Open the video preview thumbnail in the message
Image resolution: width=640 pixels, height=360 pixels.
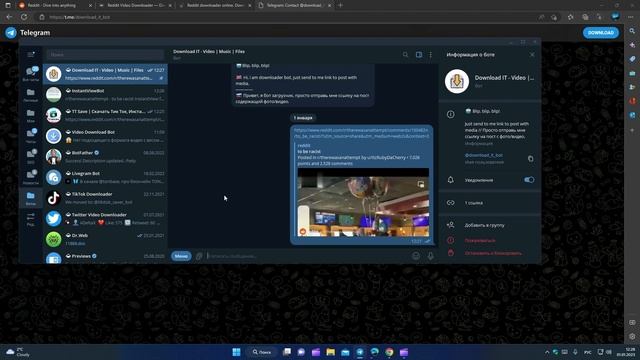coord(363,202)
